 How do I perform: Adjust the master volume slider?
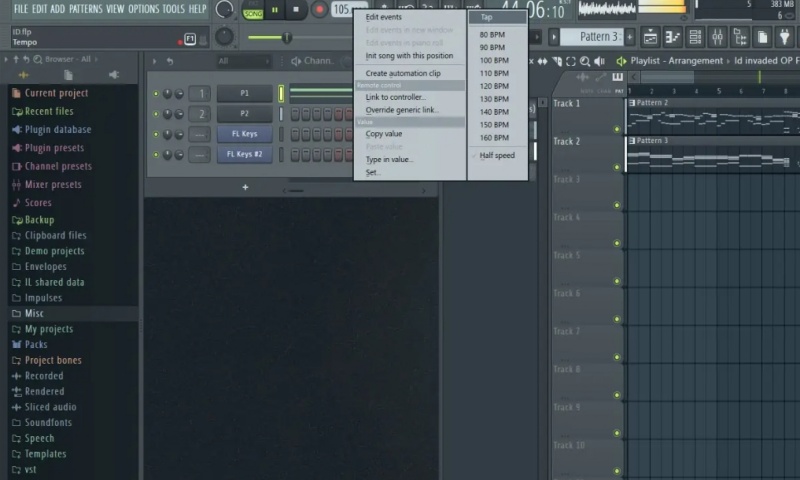pos(287,37)
